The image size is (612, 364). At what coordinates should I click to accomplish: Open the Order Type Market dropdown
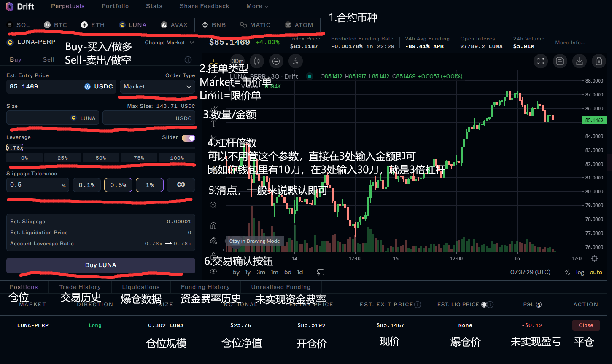[x=157, y=86]
